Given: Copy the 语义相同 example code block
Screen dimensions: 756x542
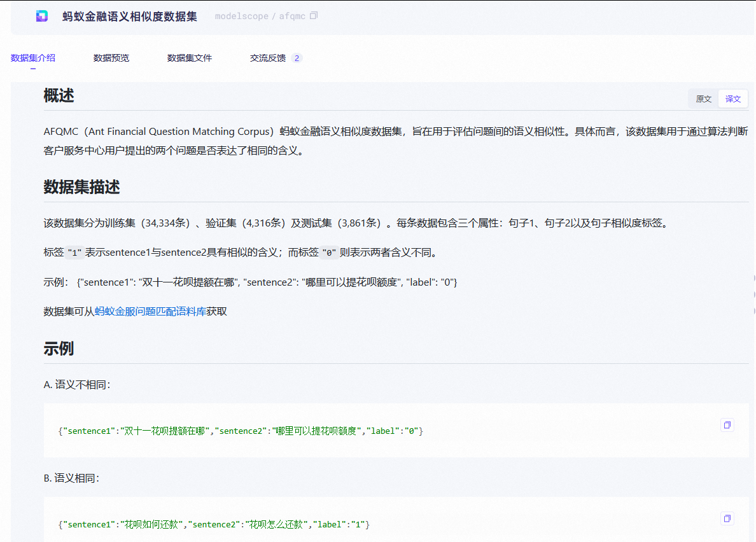Looking at the screenshot, I should click(727, 518).
